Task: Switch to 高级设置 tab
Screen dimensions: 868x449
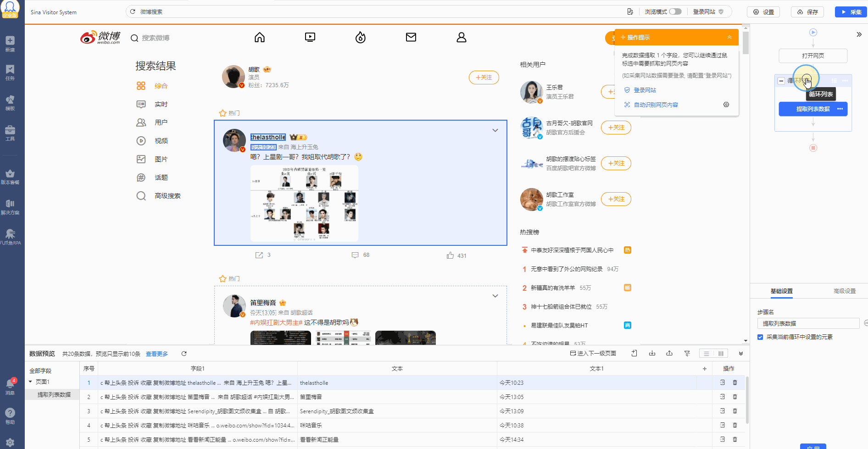Action: pos(845,291)
